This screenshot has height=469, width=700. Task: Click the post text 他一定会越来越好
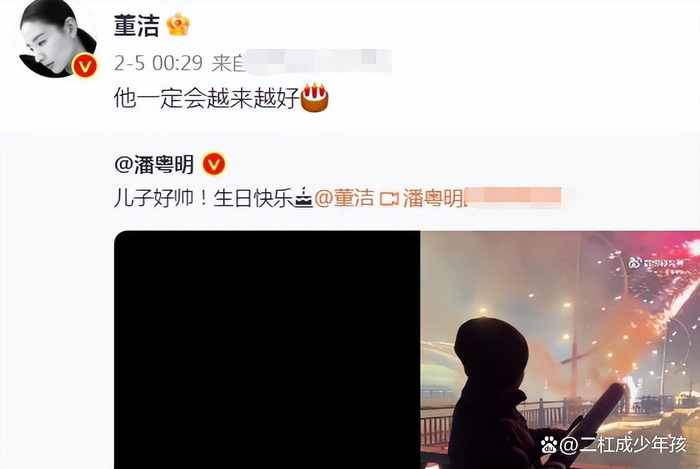[x=207, y=98]
